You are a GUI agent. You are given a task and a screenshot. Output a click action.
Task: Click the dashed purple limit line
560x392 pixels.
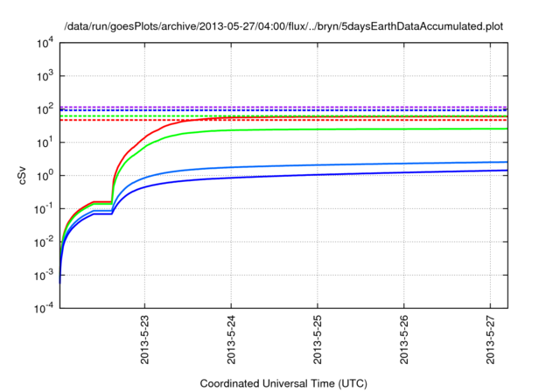283,107
